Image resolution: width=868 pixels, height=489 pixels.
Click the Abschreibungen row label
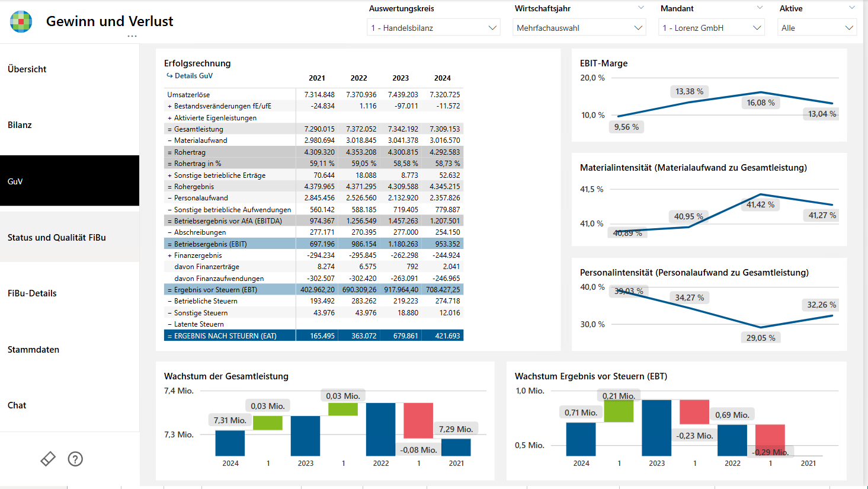(200, 232)
